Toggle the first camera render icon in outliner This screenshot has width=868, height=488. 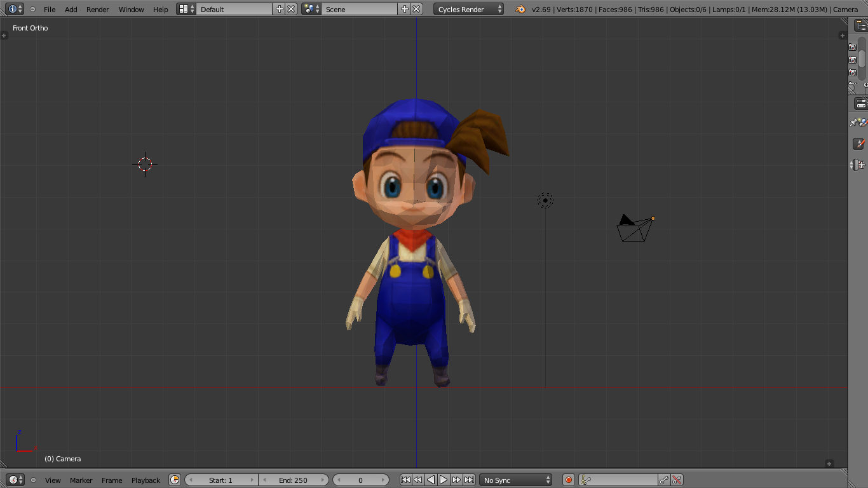pos(853,47)
